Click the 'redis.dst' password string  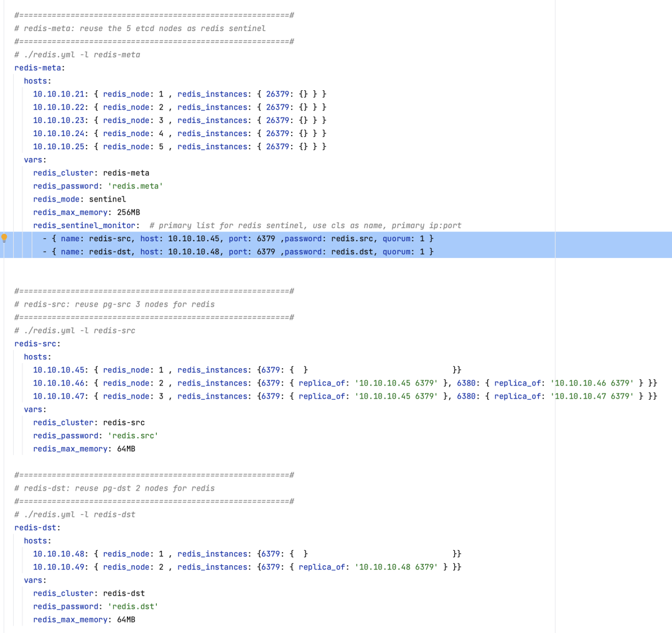coord(133,606)
